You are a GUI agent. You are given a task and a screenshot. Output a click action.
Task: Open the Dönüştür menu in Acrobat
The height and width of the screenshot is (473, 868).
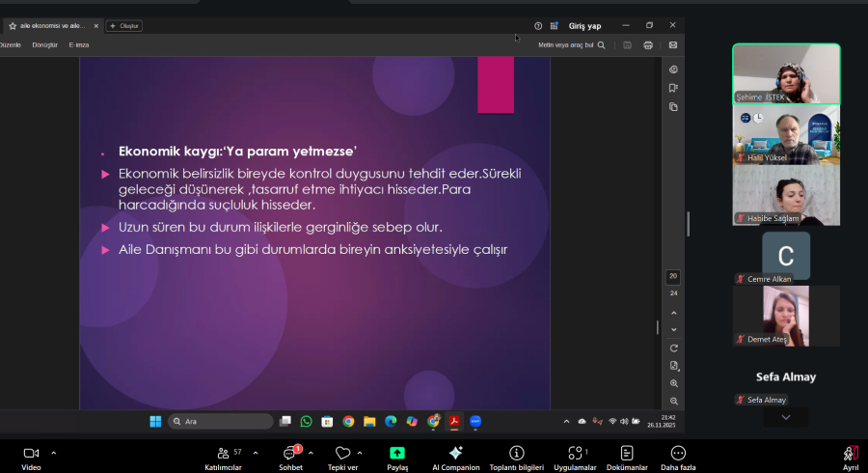45,44
